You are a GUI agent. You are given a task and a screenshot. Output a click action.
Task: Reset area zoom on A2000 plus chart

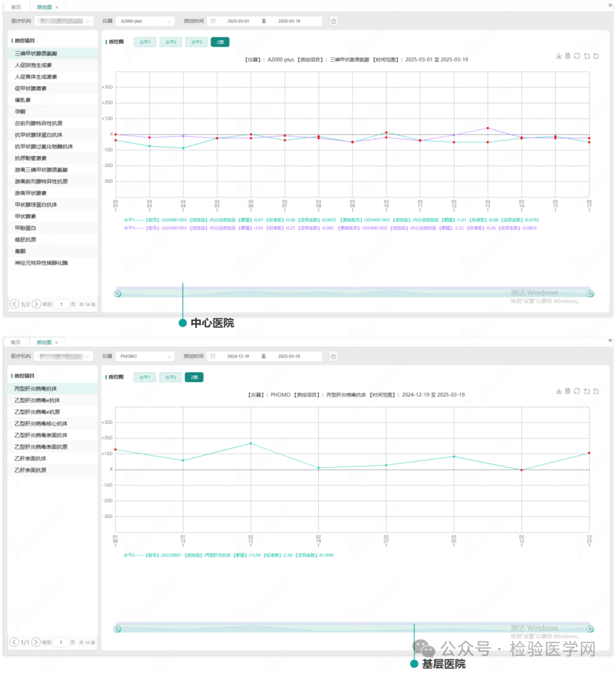click(596, 56)
